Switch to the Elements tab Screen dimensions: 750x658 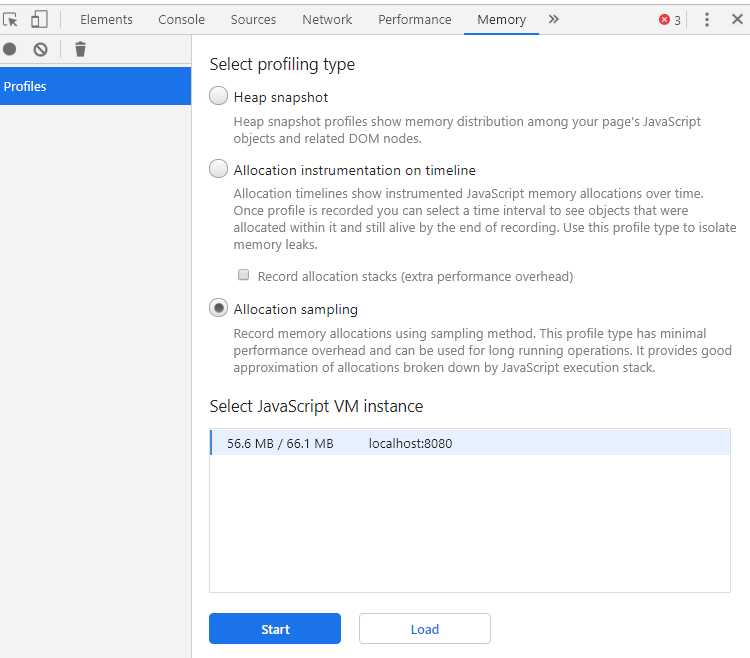pos(106,19)
